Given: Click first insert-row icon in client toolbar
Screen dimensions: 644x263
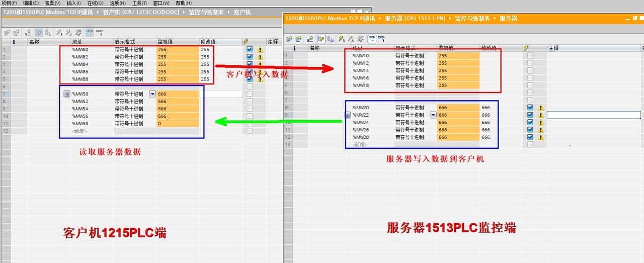Looking at the screenshot, I should [7, 32].
